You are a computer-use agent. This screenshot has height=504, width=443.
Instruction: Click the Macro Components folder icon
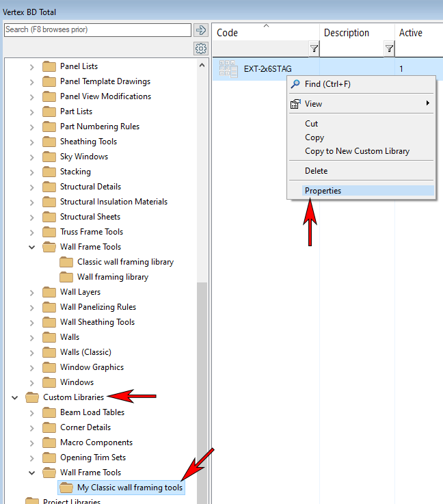49,442
